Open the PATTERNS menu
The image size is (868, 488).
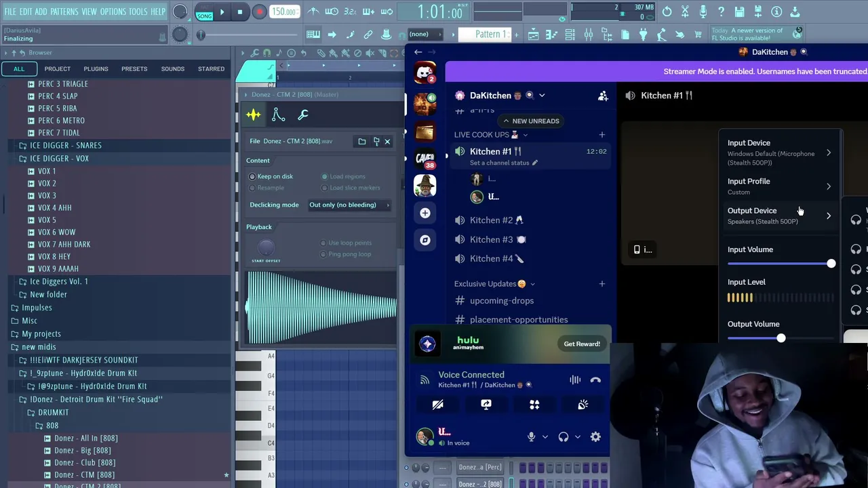[x=64, y=12]
